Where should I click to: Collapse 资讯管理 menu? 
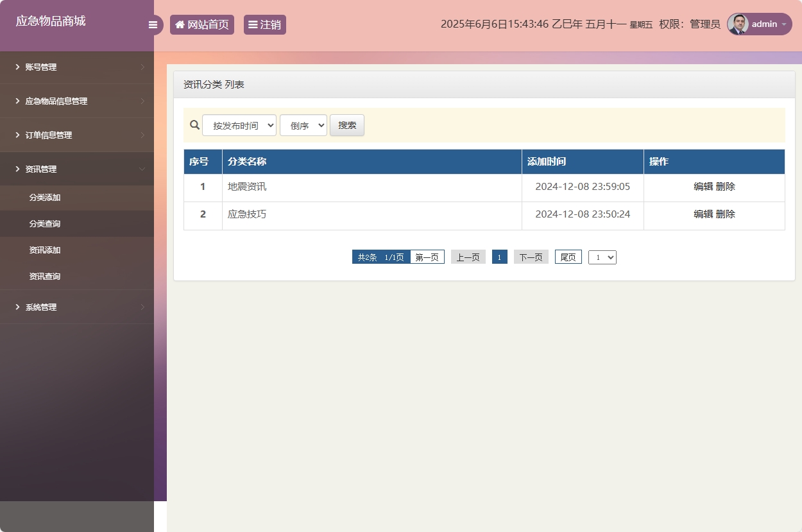77,169
